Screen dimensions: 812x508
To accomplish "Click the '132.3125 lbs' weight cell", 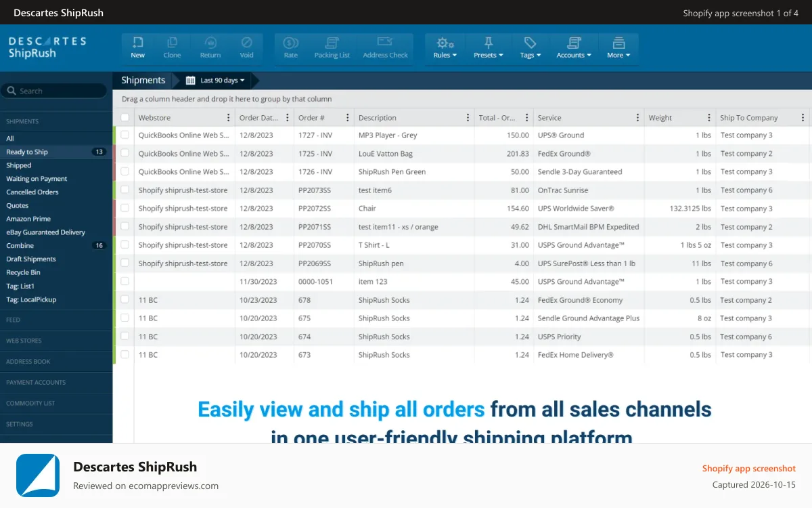I will click(680, 209).
